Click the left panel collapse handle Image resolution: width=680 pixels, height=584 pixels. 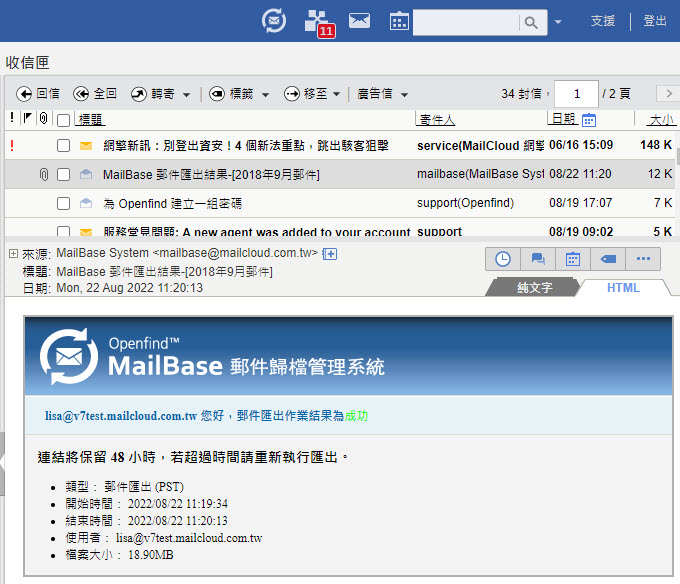click(2, 463)
